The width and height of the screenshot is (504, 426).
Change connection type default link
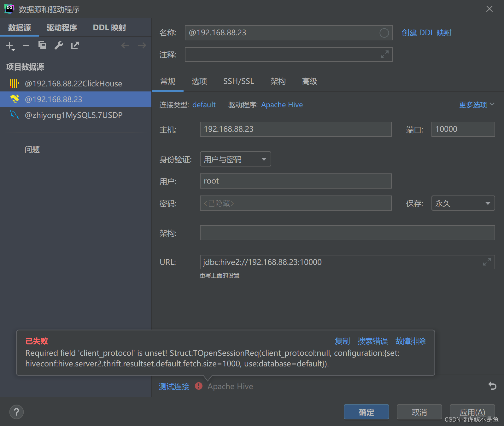(204, 105)
